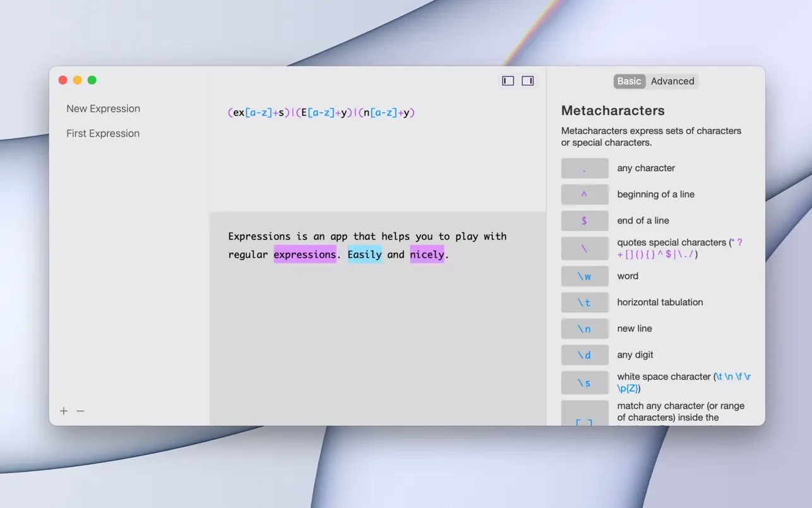Switch to the Advanced reference tab

pyautogui.click(x=672, y=81)
